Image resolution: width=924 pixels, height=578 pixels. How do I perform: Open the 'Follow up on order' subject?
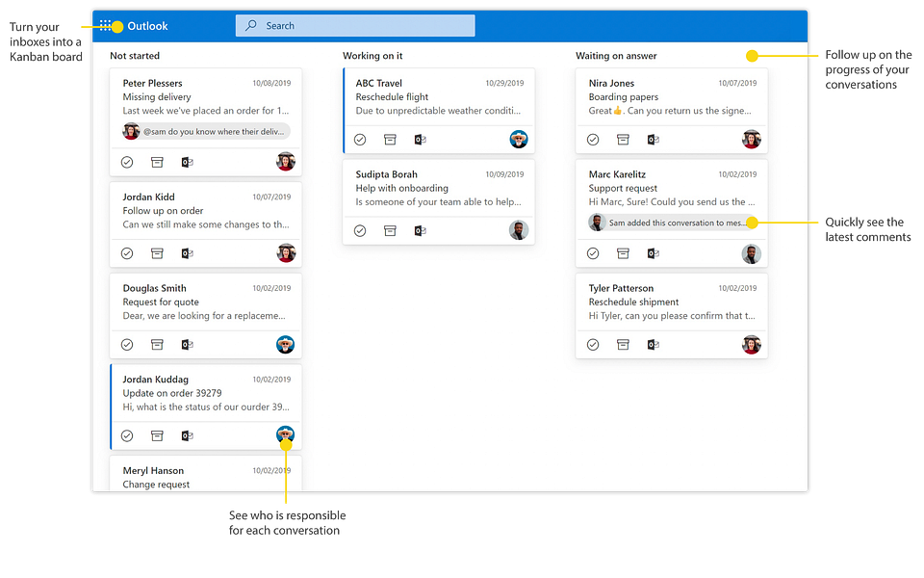(163, 211)
